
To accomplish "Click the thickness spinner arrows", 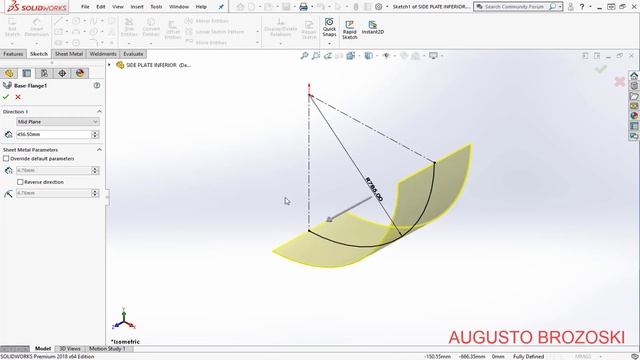I will point(95,170).
